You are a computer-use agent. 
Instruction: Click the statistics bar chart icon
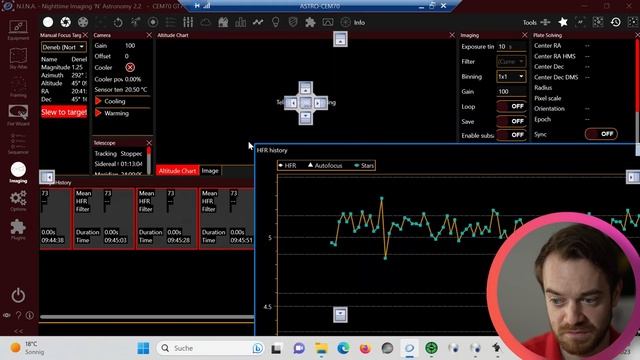[241, 22]
